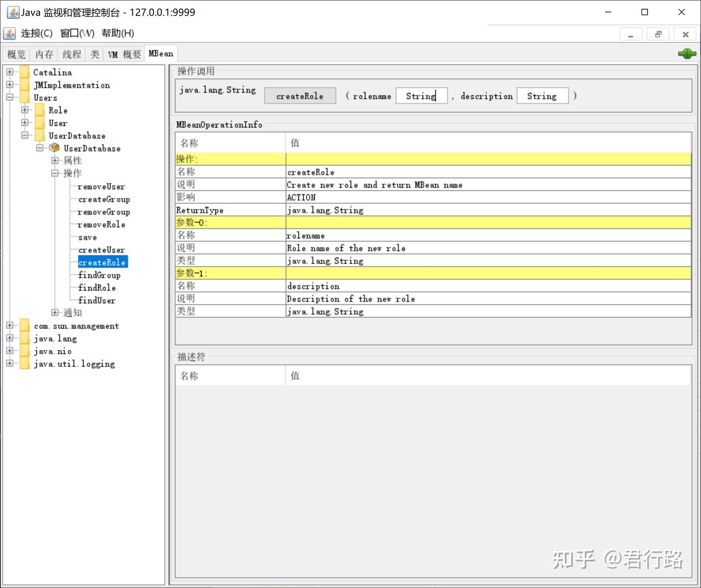Image resolution: width=701 pixels, height=588 pixels.
Task: Click the UserDatabase bean icon
Action: (54, 148)
